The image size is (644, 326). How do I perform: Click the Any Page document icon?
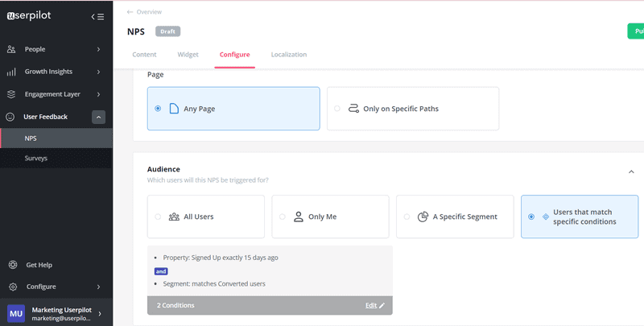tap(174, 109)
